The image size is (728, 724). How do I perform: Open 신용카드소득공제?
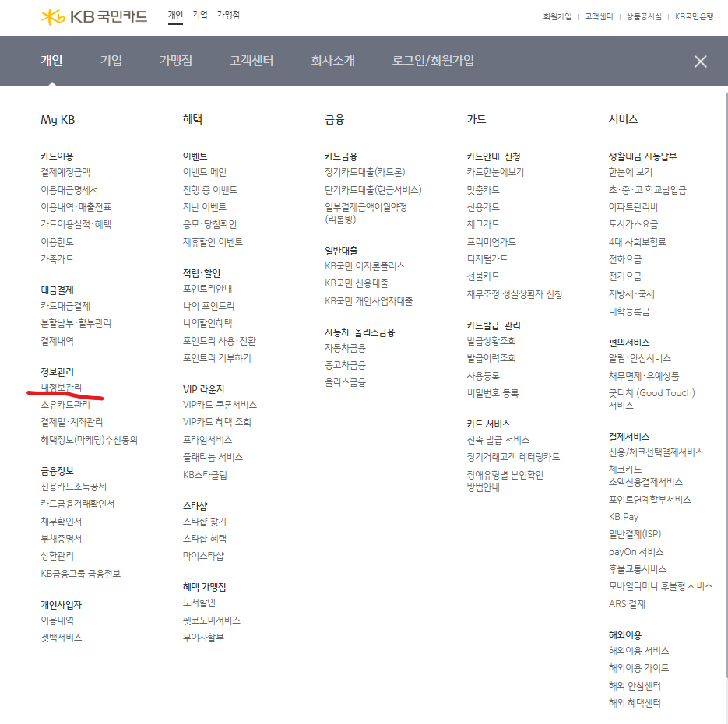73,487
